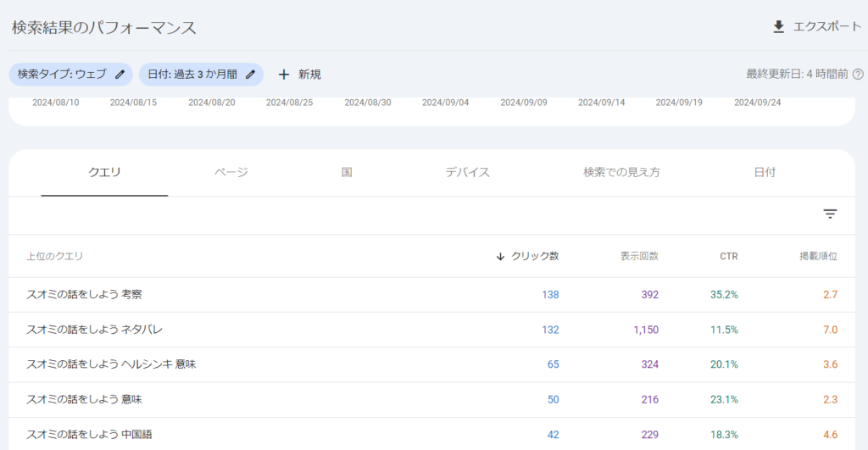Click the impressions value 216
The width and height of the screenshot is (868, 450).
click(x=650, y=400)
